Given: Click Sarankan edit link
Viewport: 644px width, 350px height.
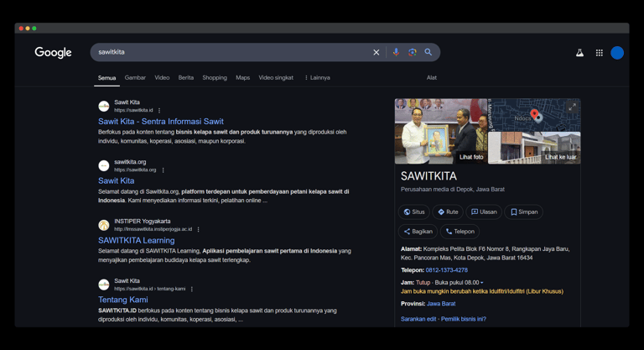Looking at the screenshot, I should (418, 319).
